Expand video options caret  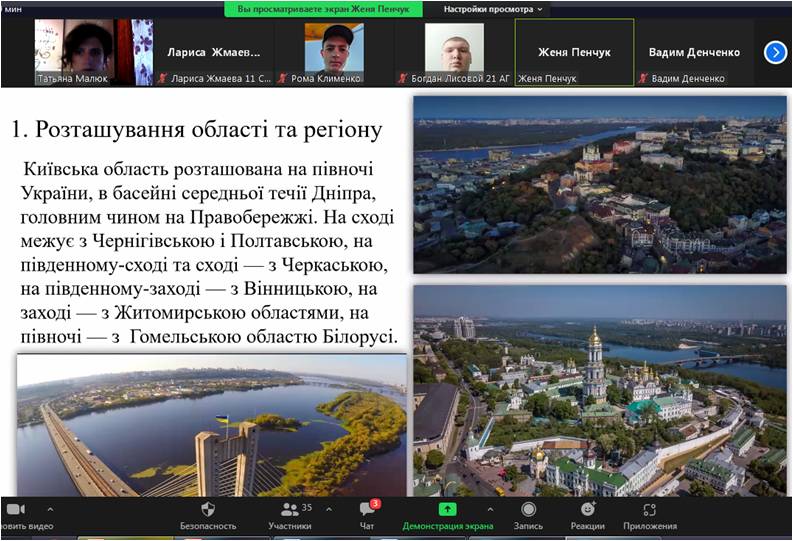coord(50,510)
